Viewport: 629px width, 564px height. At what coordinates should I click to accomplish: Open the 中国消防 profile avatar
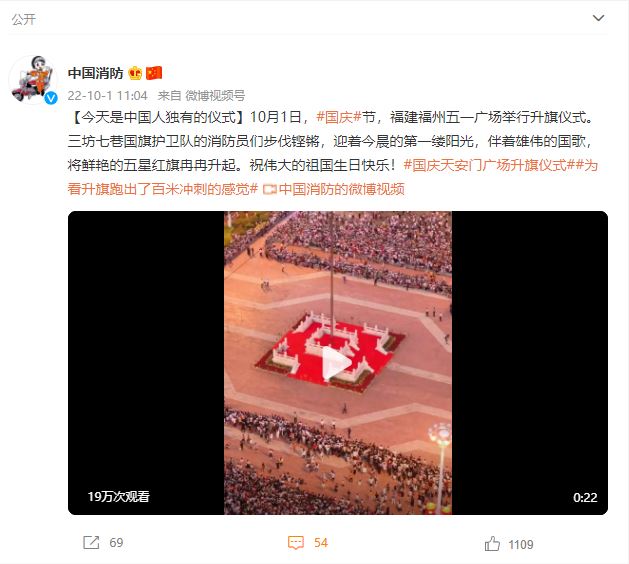coord(33,80)
